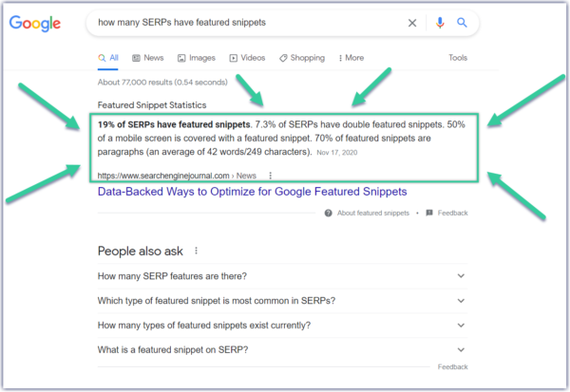
Task: Click the People also ask heading
Action: pos(141,251)
